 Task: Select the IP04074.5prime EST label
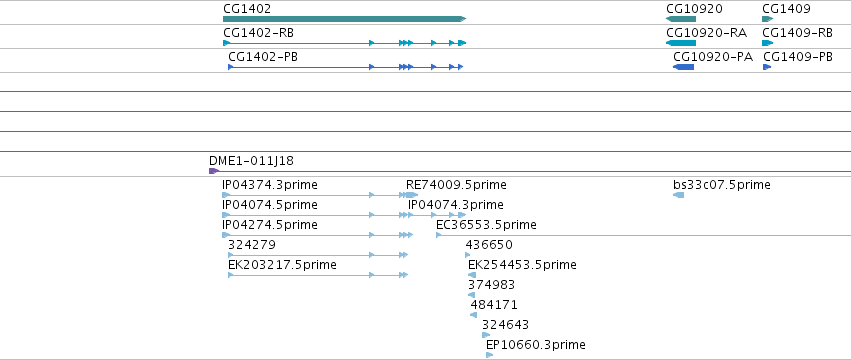click(270, 205)
